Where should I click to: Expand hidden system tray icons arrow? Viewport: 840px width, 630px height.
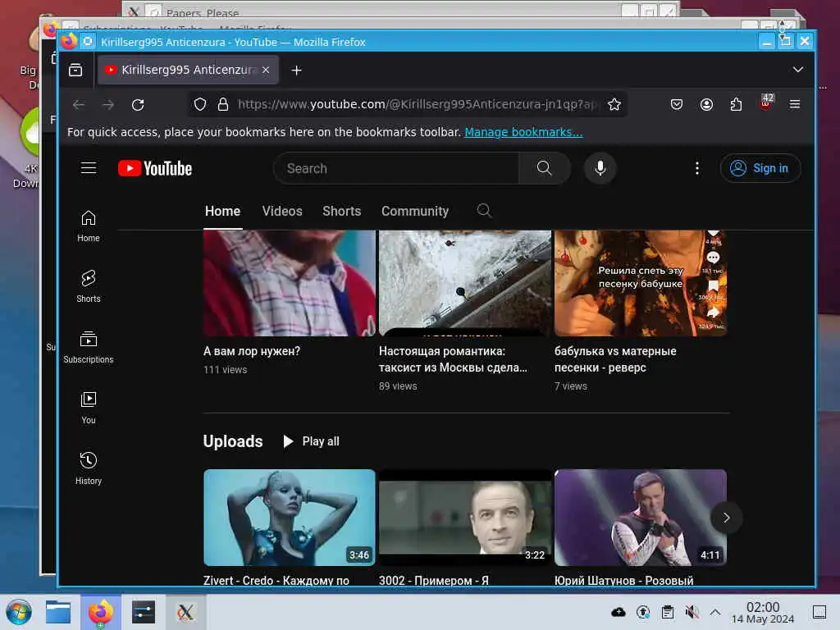(x=715, y=612)
